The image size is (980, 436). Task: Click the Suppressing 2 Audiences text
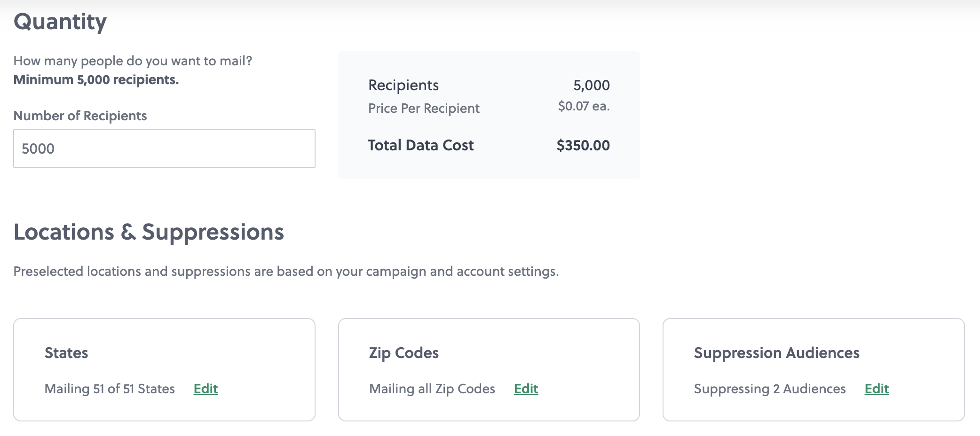click(x=770, y=389)
